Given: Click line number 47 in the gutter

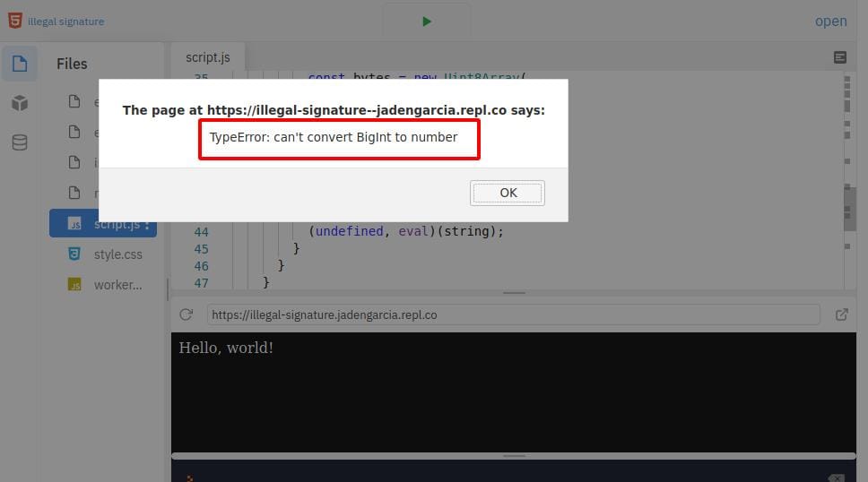Looking at the screenshot, I should [x=202, y=283].
